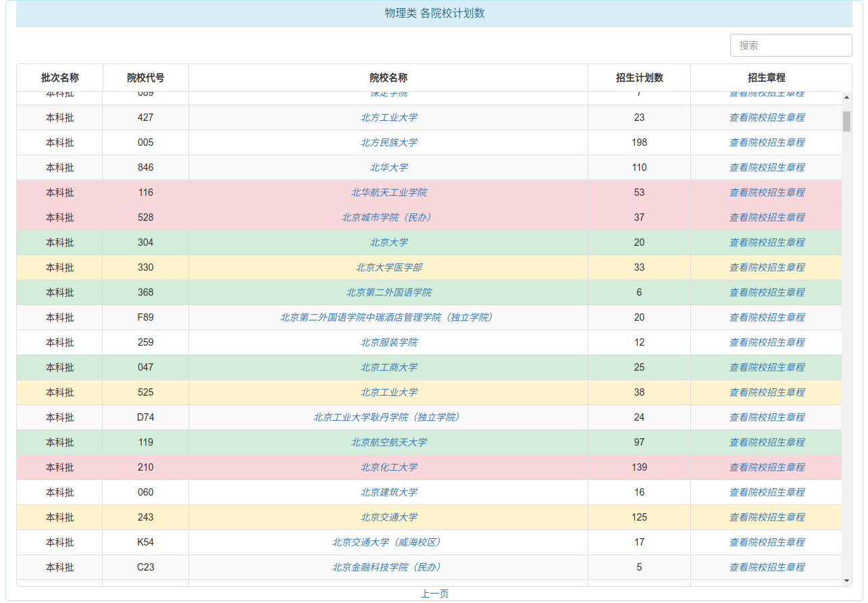Viewport: 868px width, 603px height.
Task: Click the school code cell D74
Action: coord(146,417)
